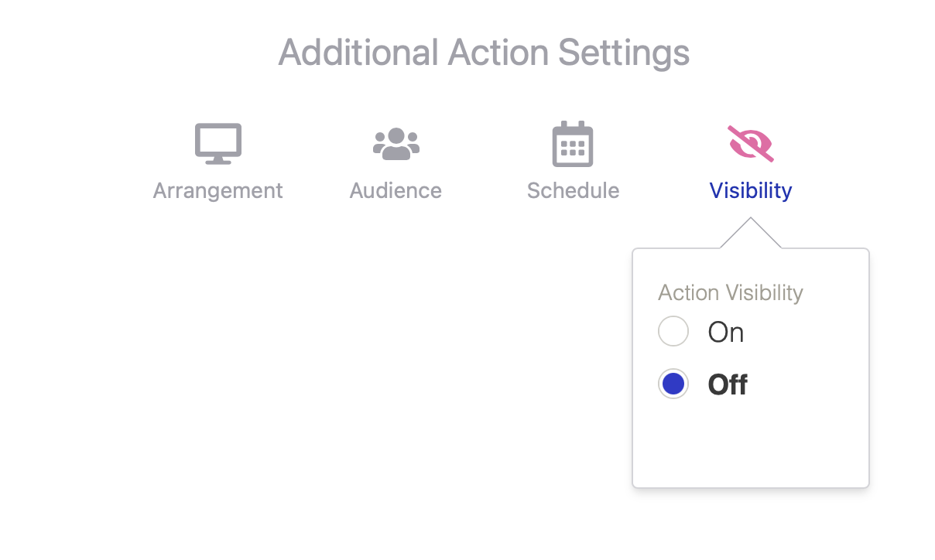Click the popover's triangular pointer arrow

pos(750,235)
